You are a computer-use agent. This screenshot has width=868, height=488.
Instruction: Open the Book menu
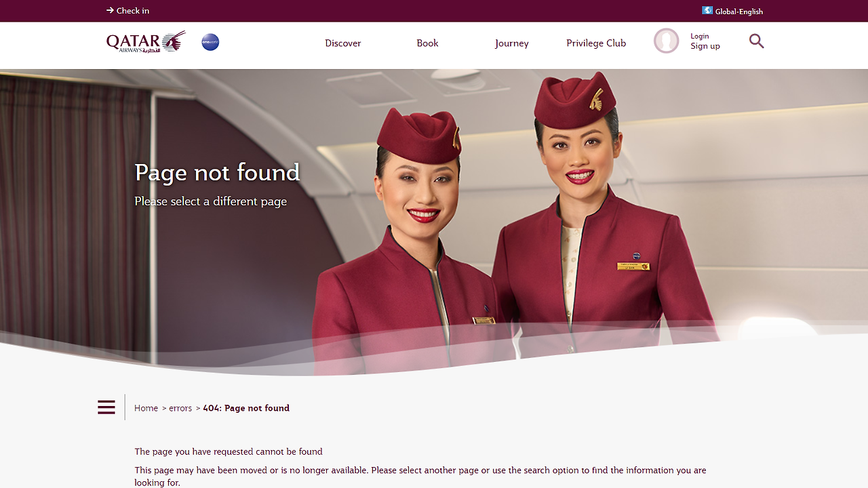pyautogui.click(x=427, y=43)
